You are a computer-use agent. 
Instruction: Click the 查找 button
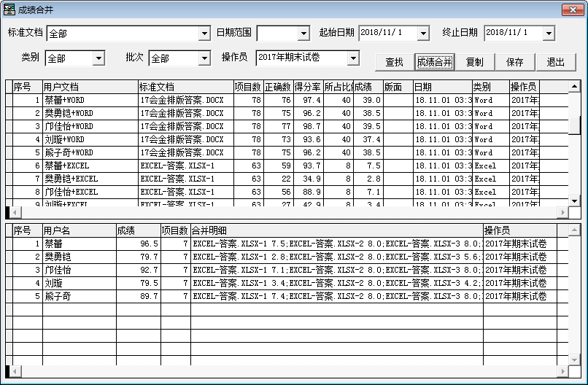coord(394,62)
